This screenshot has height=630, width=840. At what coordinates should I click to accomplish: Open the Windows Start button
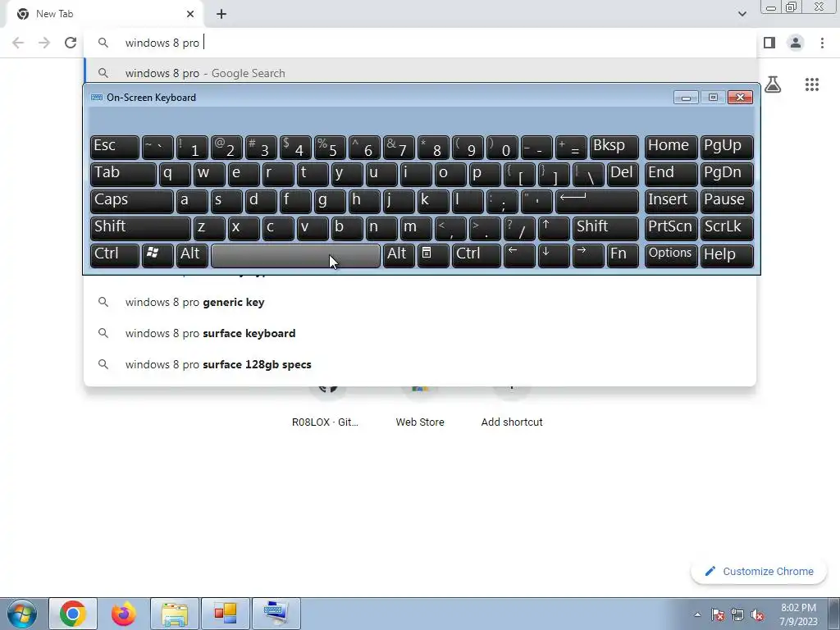[x=22, y=614]
